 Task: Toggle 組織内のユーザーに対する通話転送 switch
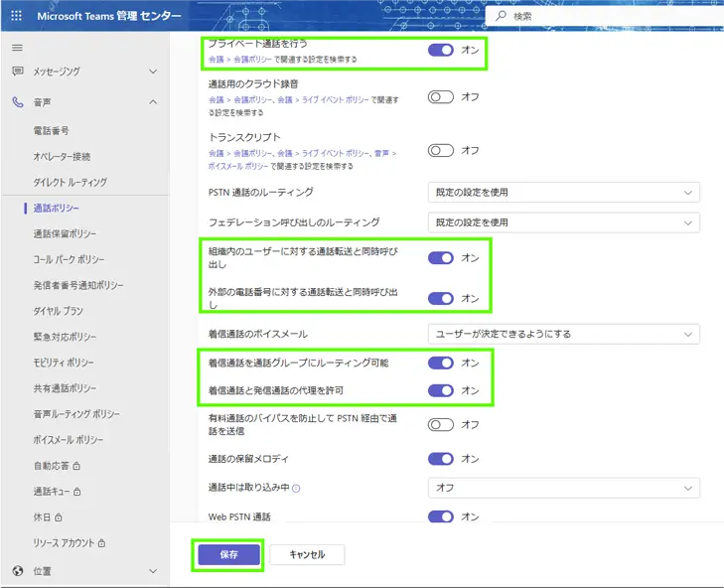coord(441,257)
